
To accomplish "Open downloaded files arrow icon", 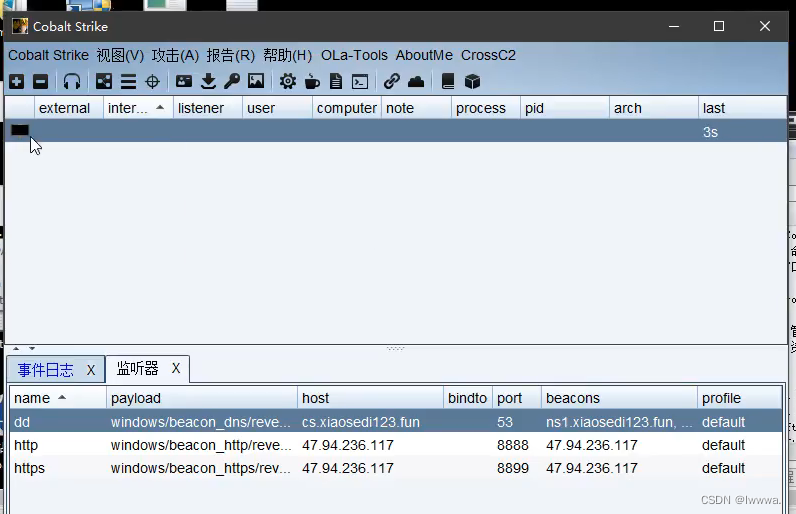I will pos(208,81).
